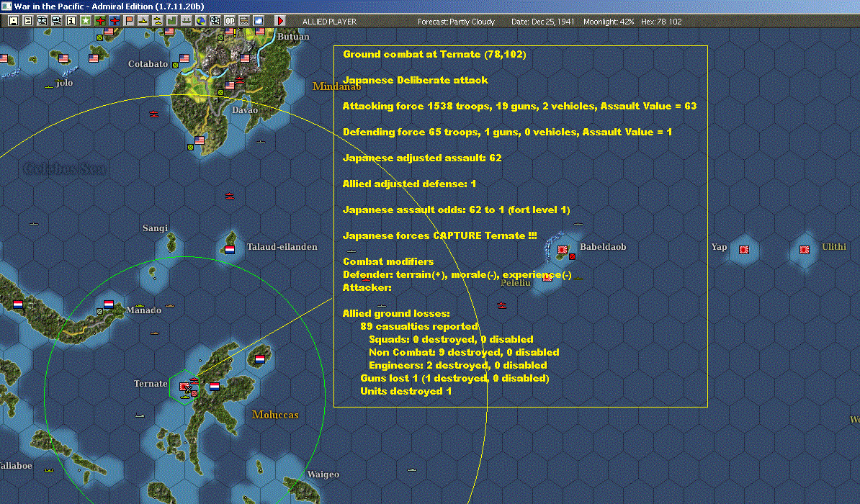Select the Japanese flag base at Ulithi
Screen dimensions: 860x504
[804, 250]
